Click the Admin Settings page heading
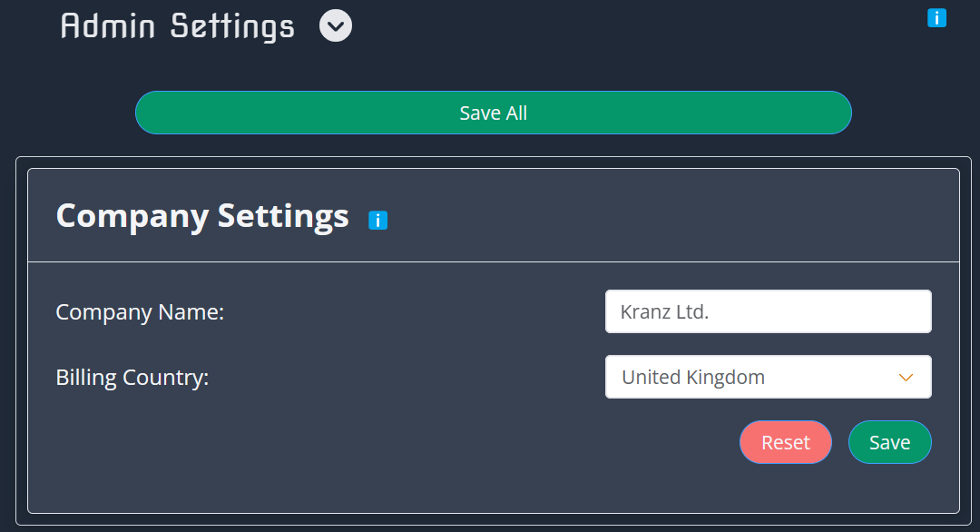 176,25
